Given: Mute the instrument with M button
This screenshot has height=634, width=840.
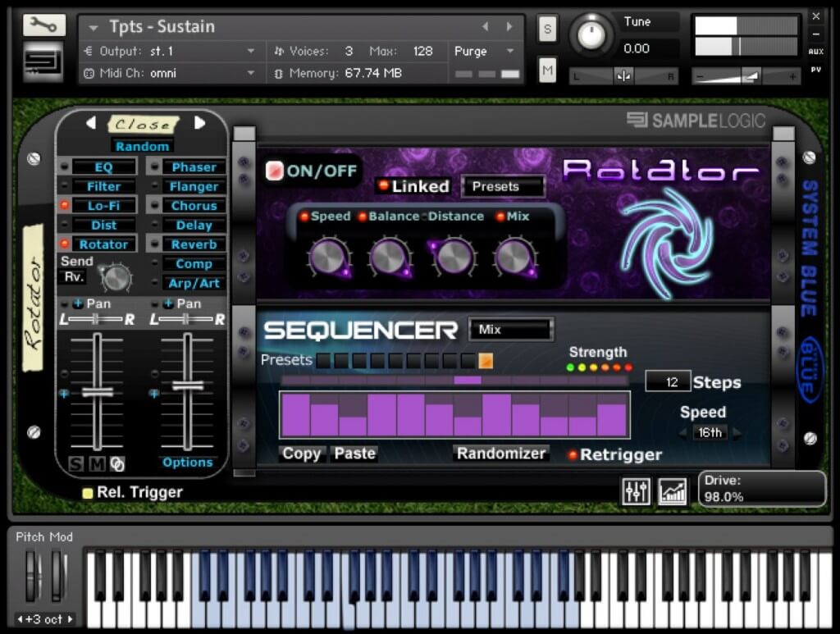Looking at the screenshot, I should tap(547, 71).
